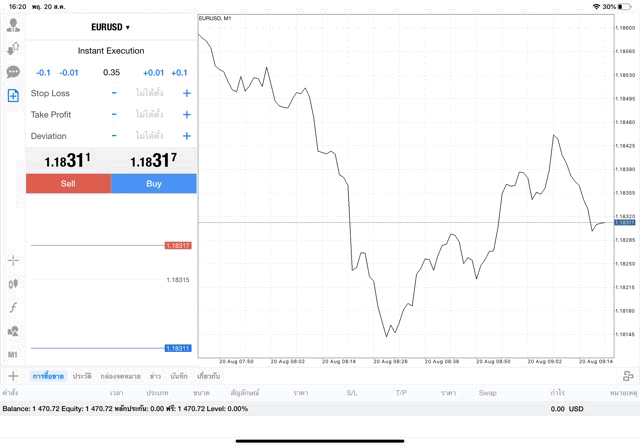Open the ข่าว (News) tab
Viewport: 640px width, 447px height.
(x=155, y=376)
